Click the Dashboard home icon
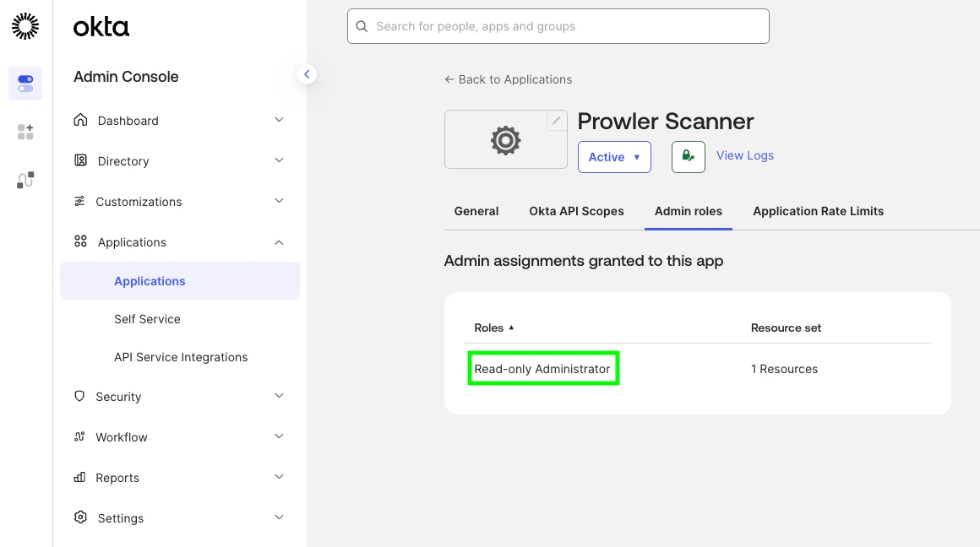This screenshot has height=547, width=980. 80,120
